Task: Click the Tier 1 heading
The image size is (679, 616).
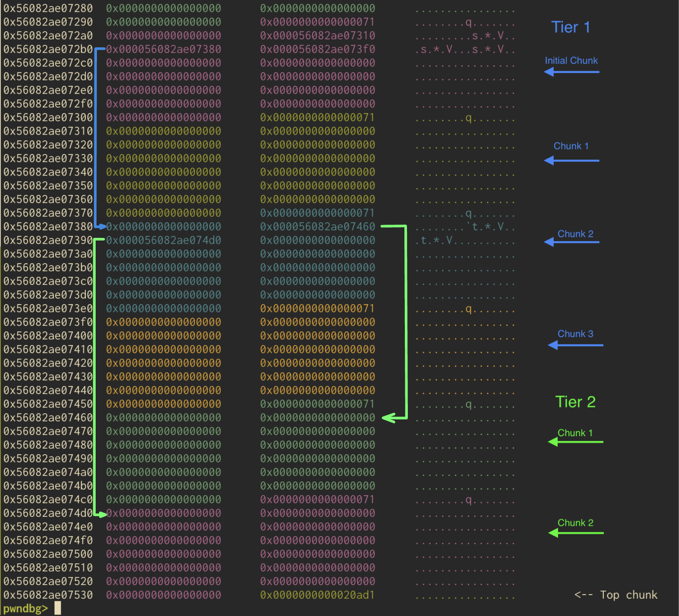Action: 571,27
